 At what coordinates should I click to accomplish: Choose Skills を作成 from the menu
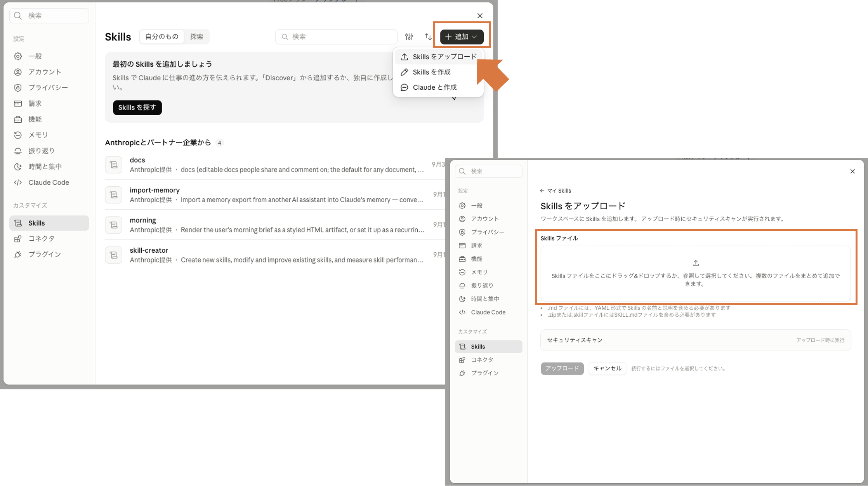tap(439, 72)
